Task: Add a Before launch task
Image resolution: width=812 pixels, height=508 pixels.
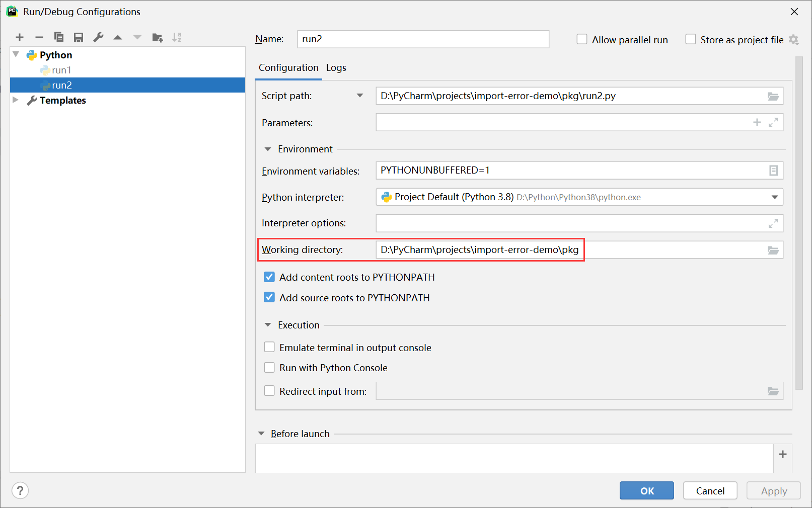Action: 783,454
